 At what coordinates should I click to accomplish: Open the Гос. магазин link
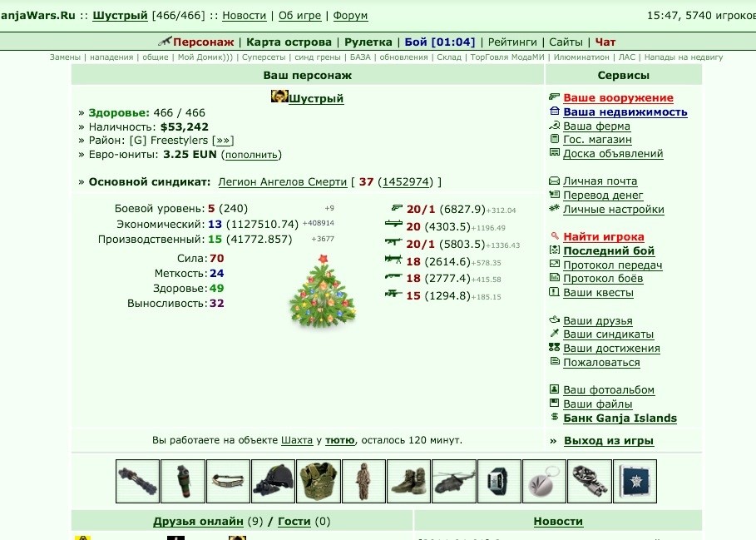pos(597,140)
